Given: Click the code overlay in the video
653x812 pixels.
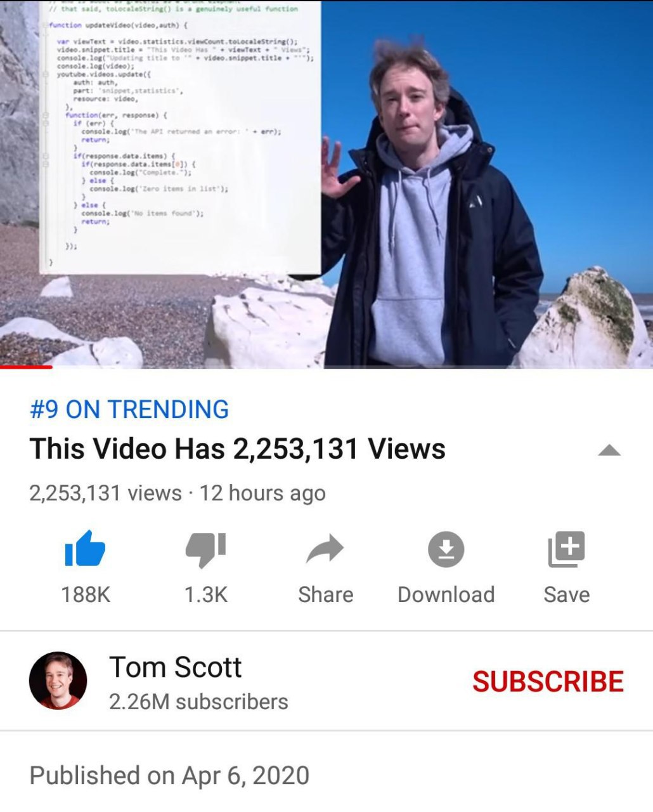Looking at the screenshot, I should coord(180,137).
